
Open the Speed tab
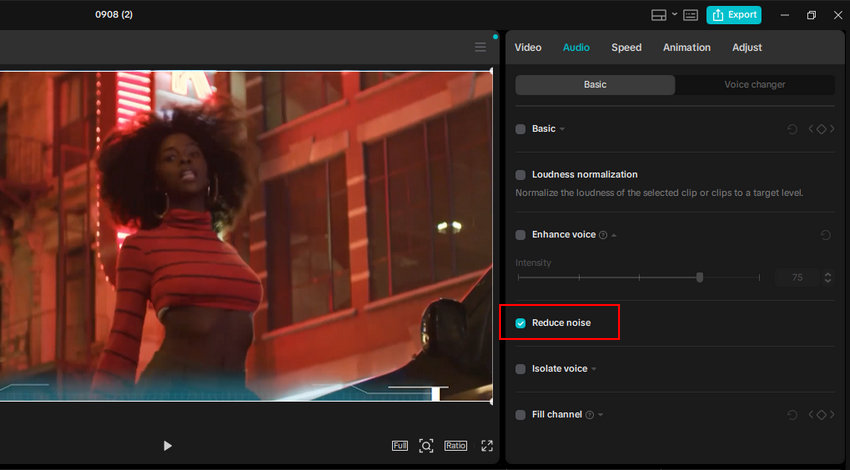626,47
